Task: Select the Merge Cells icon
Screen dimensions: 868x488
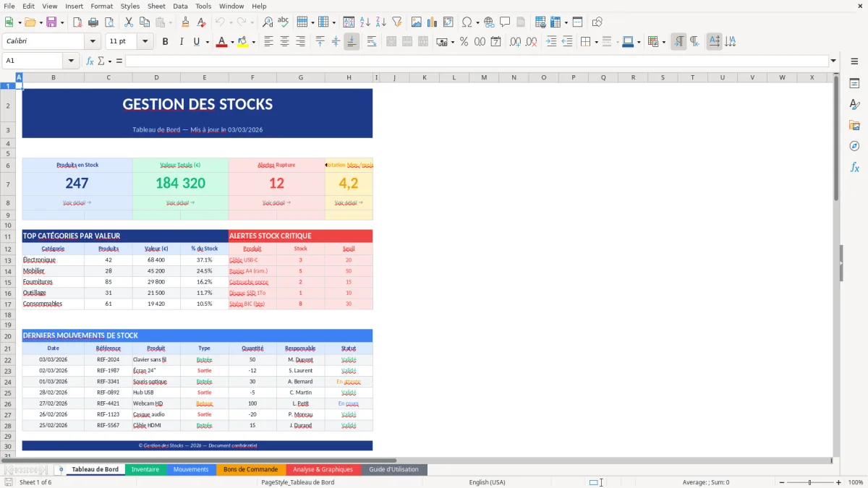Action: coord(406,41)
